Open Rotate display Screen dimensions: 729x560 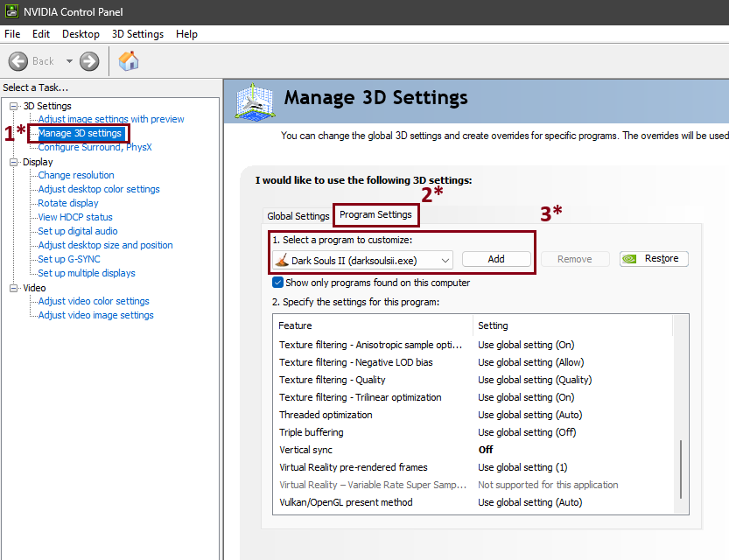(68, 203)
